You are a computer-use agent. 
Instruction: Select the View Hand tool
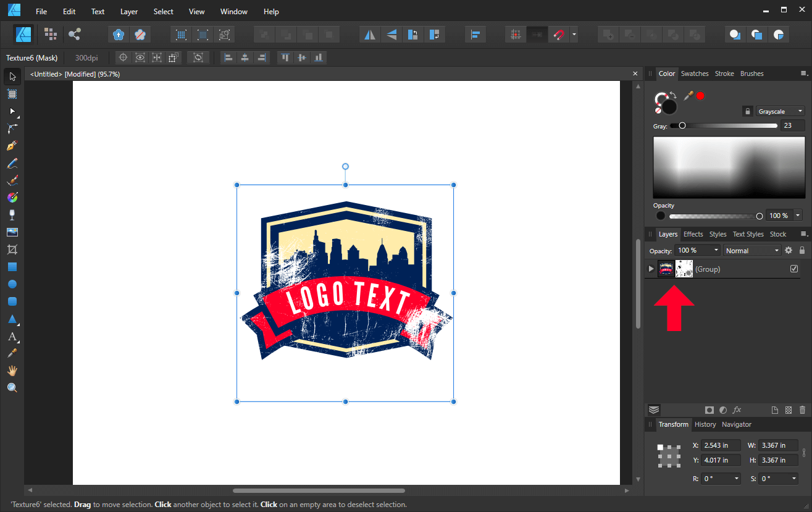(12, 371)
